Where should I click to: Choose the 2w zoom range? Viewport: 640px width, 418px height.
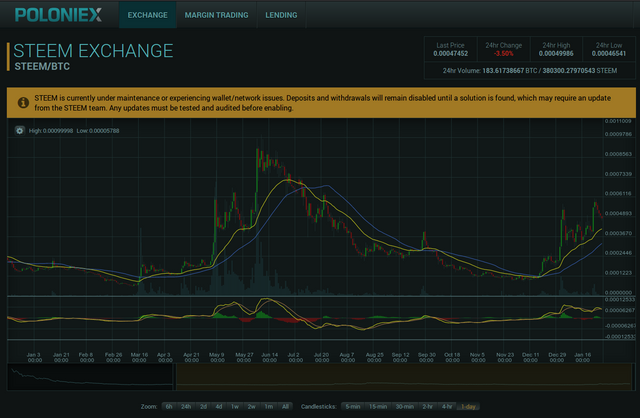pyautogui.click(x=251, y=407)
